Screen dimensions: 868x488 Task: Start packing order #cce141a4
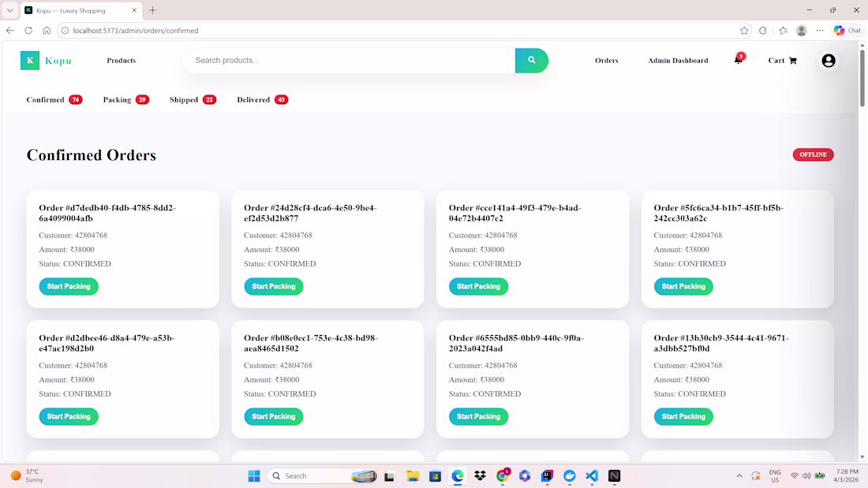[478, 286]
